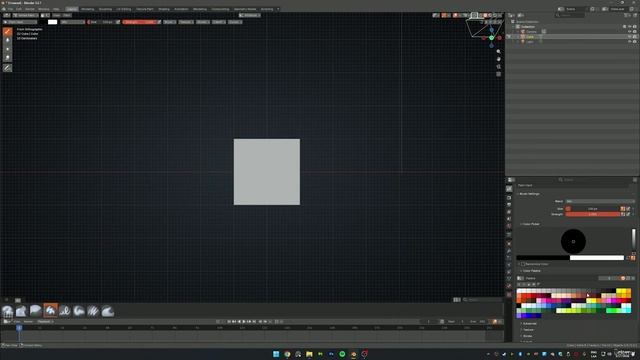Image resolution: width=640 pixels, height=360 pixels.
Task: Open the Brush popover in the header
Action: click(170, 22)
